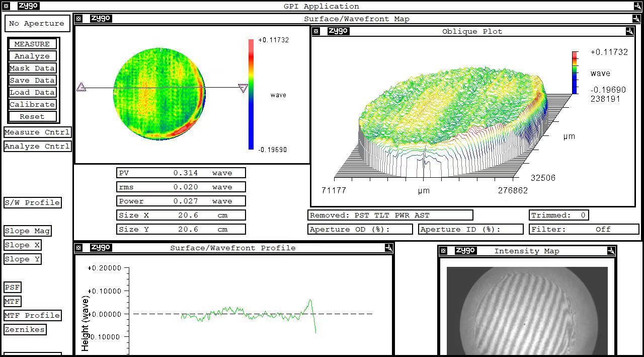This screenshot has height=357, width=644.
Task: Select the MTF Profile item in the sidebar
Action: [32, 315]
